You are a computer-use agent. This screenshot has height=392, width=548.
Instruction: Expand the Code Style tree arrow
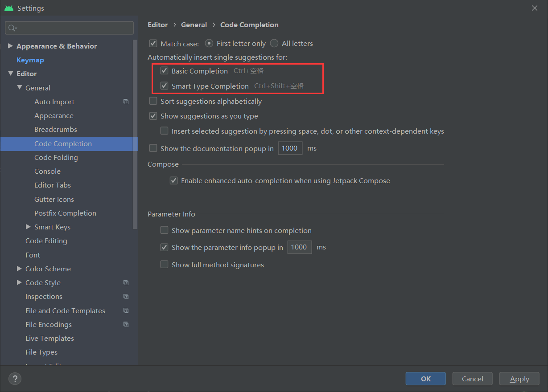click(x=19, y=282)
